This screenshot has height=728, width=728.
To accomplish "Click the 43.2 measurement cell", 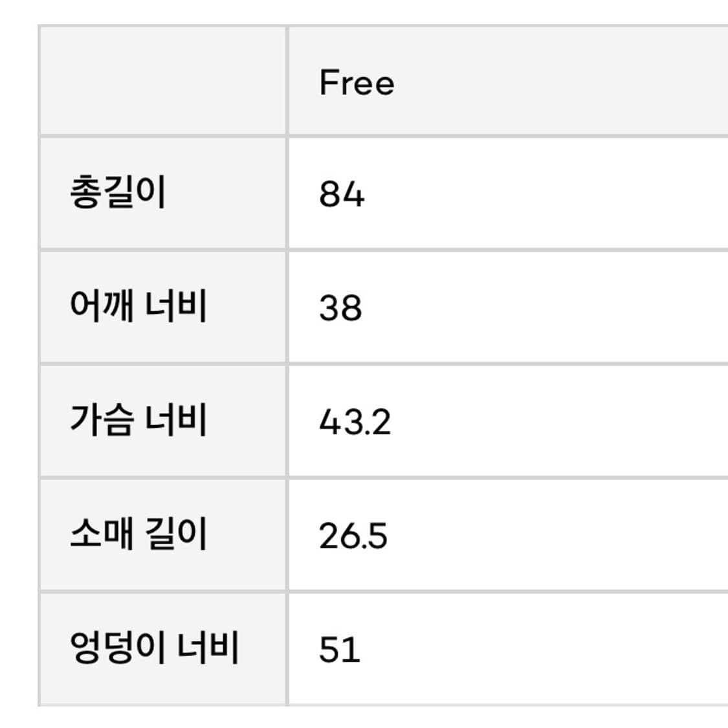I will pyautogui.click(x=355, y=421).
